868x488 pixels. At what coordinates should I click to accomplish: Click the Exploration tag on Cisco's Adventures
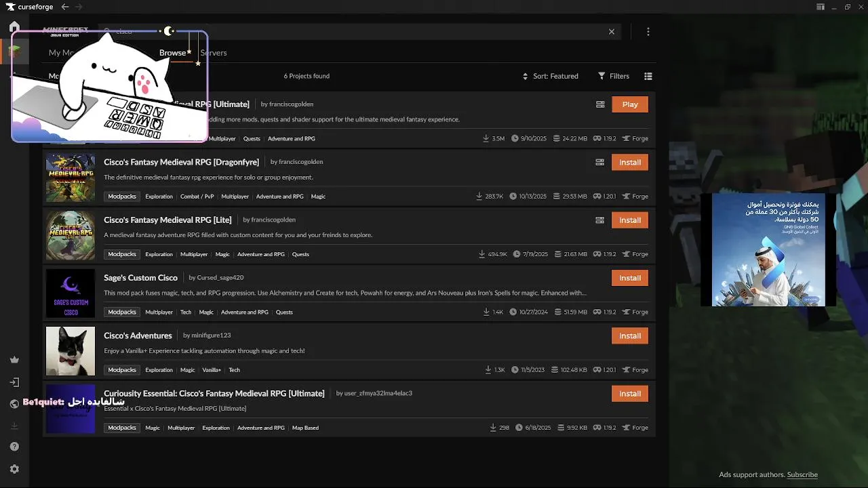click(159, 370)
